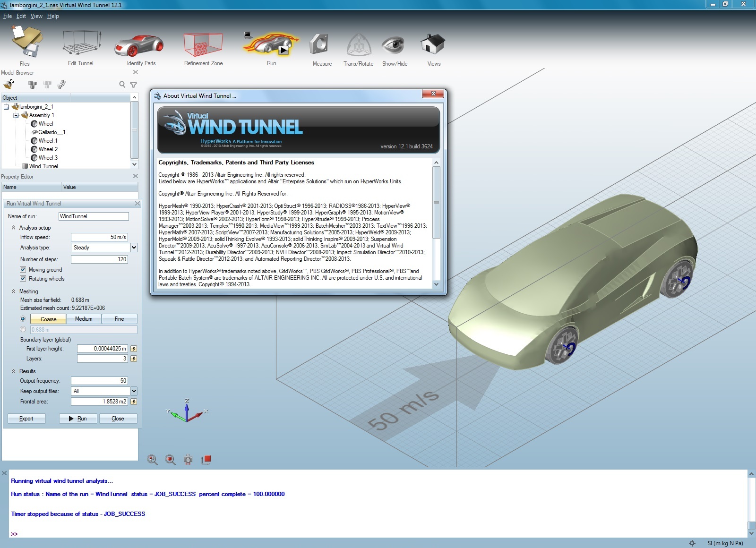Collapse the Analysis setup section
This screenshot has width=756, height=548.
[14, 228]
